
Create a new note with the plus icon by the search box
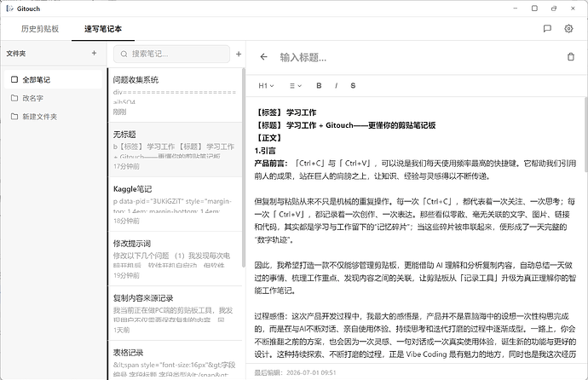coord(239,54)
